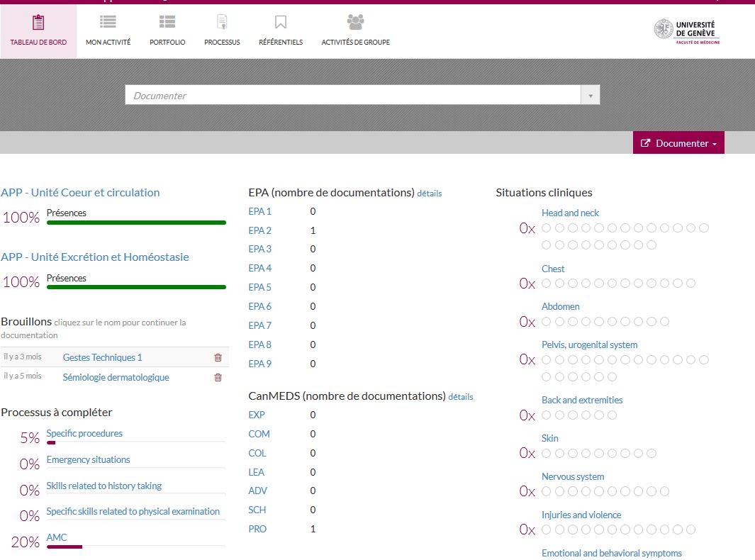The height and width of the screenshot is (560, 755).
Task: Open the Référentiels bookmark icon
Action: 281,23
